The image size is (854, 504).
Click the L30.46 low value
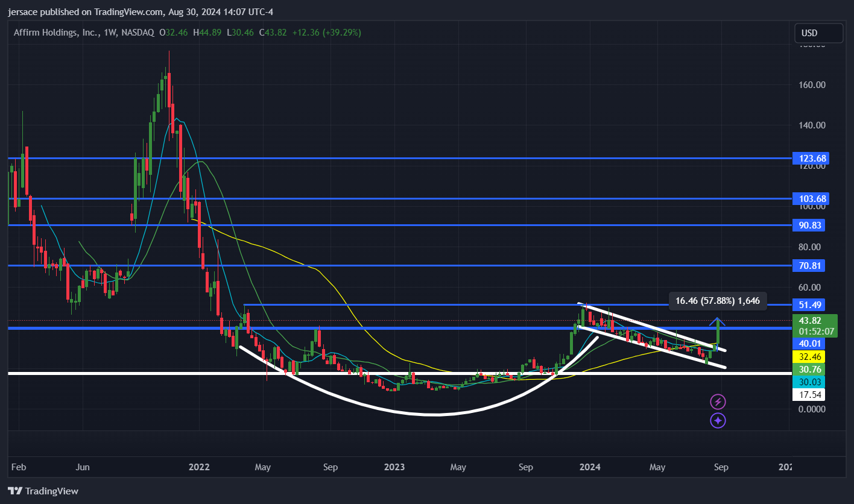[240, 33]
